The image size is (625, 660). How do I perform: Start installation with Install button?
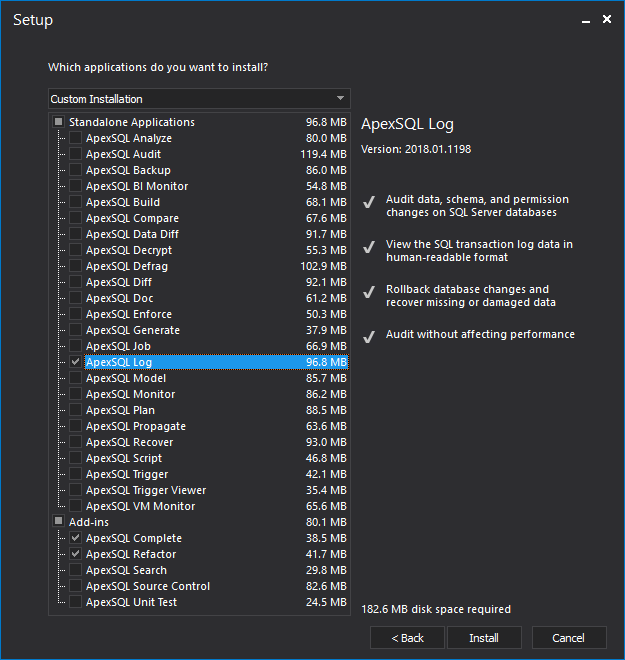pos(484,638)
